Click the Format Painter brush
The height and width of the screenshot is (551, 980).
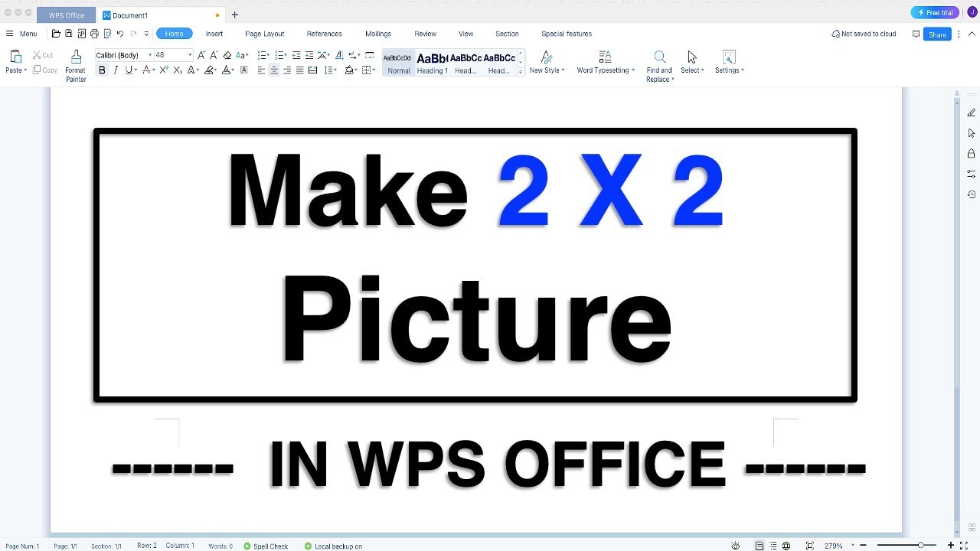[76, 57]
